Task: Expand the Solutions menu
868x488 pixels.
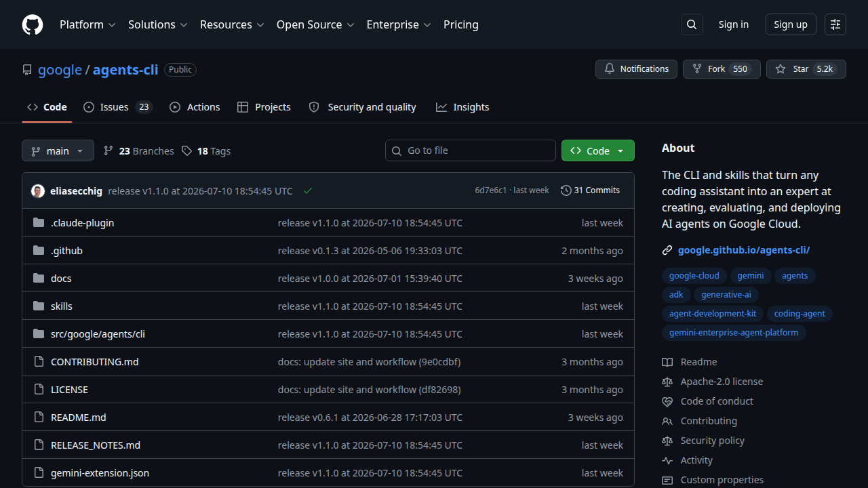Action: point(157,24)
